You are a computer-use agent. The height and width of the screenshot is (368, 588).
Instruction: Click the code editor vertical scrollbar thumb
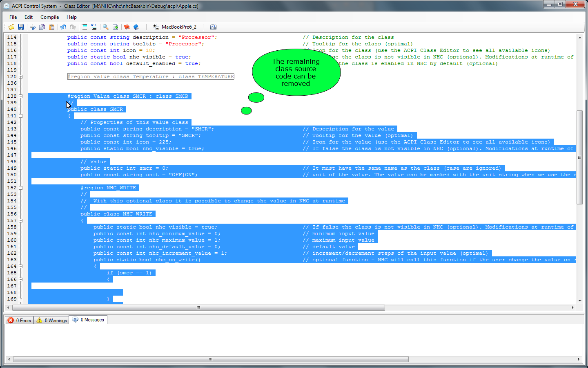pos(579,157)
